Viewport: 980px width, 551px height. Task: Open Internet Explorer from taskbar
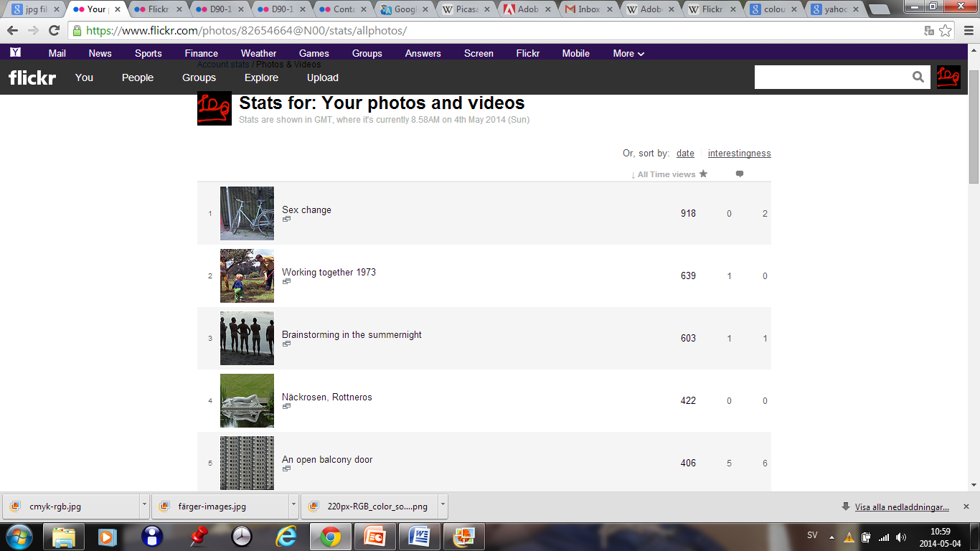click(x=286, y=536)
